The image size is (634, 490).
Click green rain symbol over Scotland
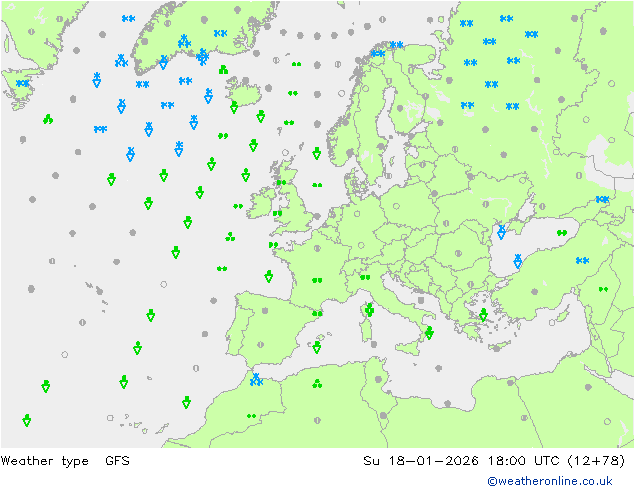(x=281, y=182)
